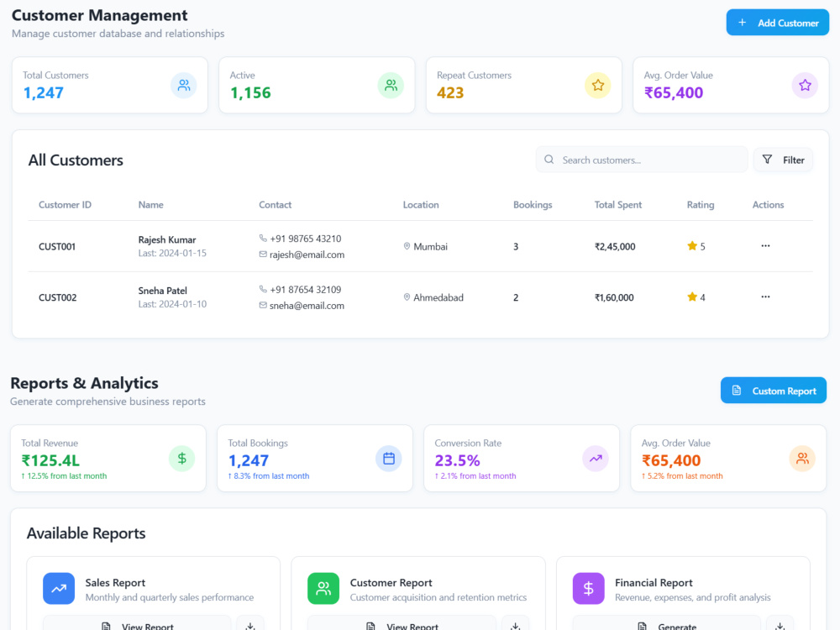Click the Active customers green icon
This screenshot has width=840, height=630.
pos(391,85)
